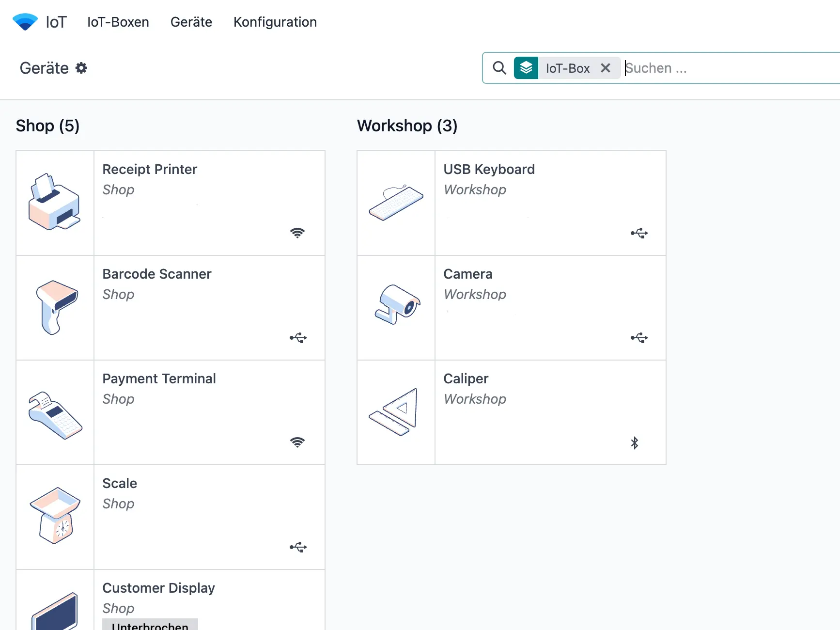Image resolution: width=840 pixels, height=630 pixels.
Task: Click the USB icon on Barcode Scanner card
Action: point(298,338)
